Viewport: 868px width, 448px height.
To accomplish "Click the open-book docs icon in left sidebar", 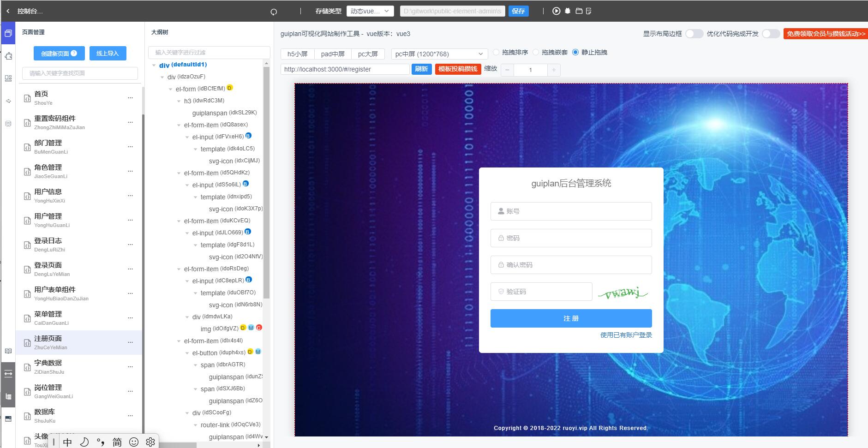I will [8, 351].
